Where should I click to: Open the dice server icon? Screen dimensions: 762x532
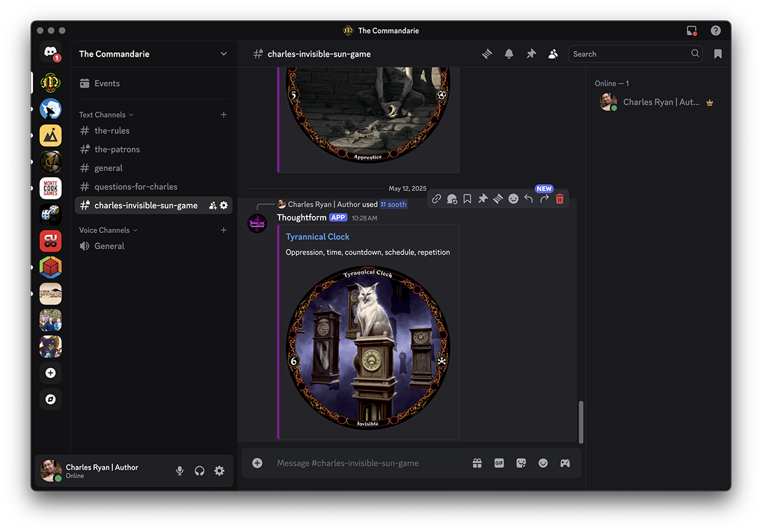click(51, 215)
